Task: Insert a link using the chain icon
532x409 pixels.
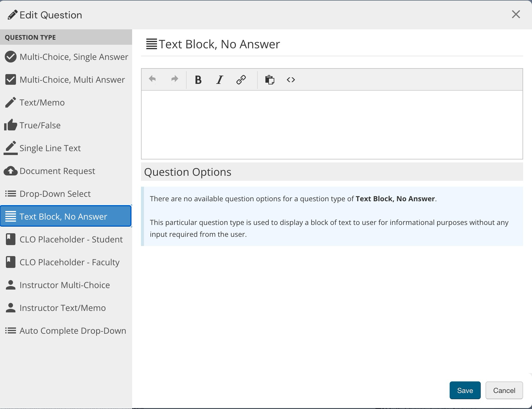Action: (x=241, y=80)
